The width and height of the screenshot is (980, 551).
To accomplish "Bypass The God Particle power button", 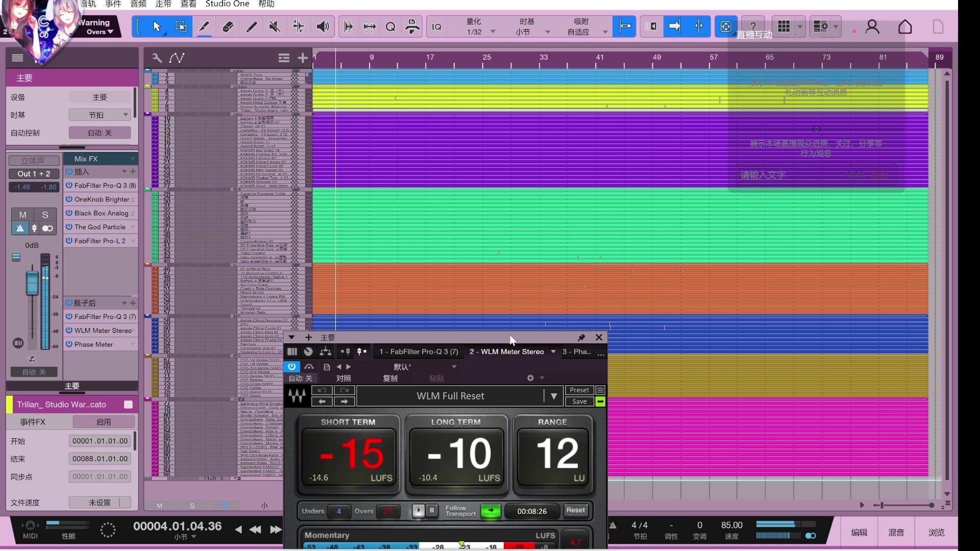I will pyautogui.click(x=69, y=227).
